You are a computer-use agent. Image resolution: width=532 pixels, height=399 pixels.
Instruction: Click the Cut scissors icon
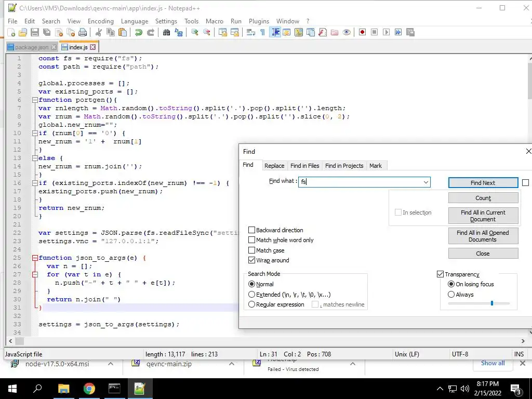click(99, 32)
